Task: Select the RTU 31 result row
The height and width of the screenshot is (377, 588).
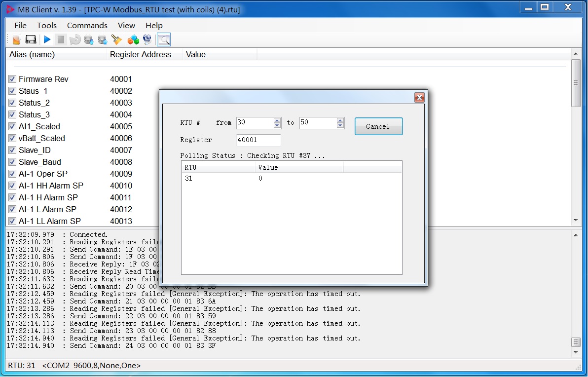Action: coord(292,179)
